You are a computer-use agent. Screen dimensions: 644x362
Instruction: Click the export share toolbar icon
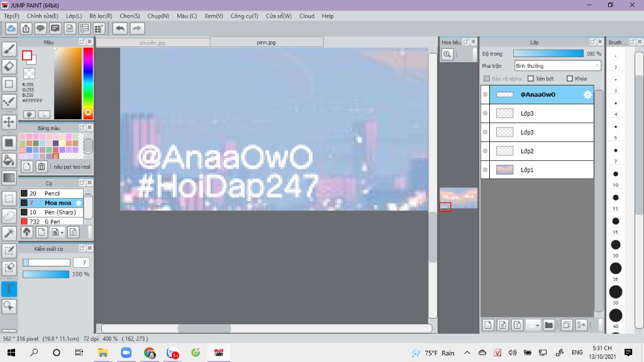point(26,28)
